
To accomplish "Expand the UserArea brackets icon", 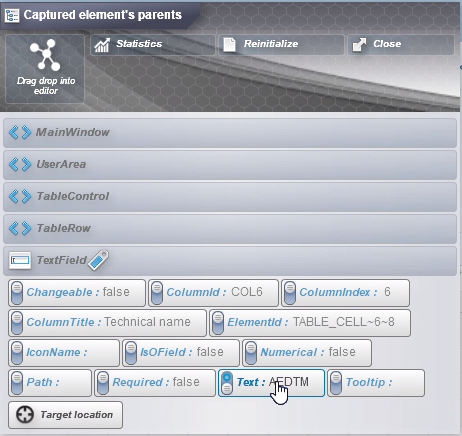I will click(x=20, y=164).
